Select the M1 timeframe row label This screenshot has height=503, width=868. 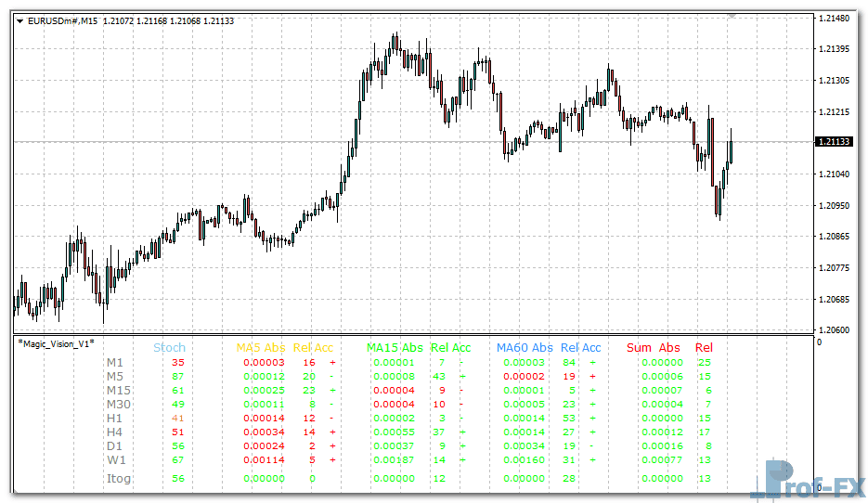pos(114,363)
